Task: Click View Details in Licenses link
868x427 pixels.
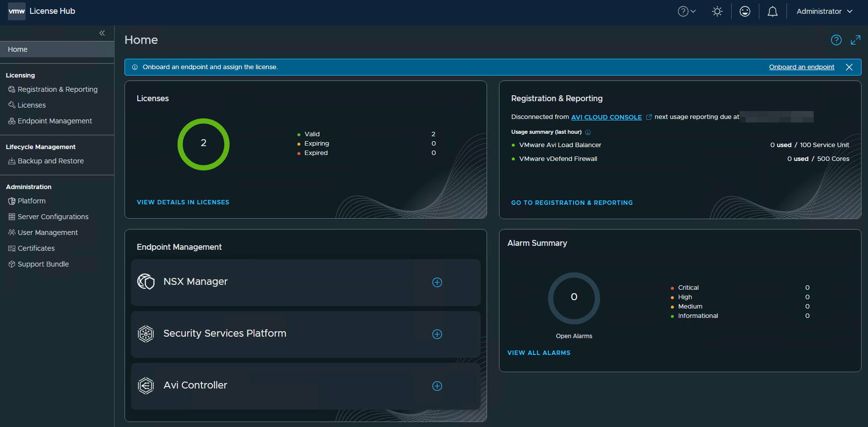Action: [x=183, y=202]
